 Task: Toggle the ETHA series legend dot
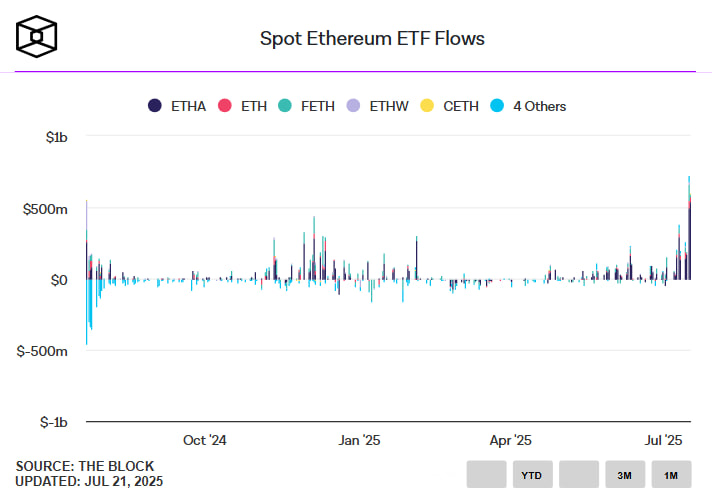pos(155,106)
